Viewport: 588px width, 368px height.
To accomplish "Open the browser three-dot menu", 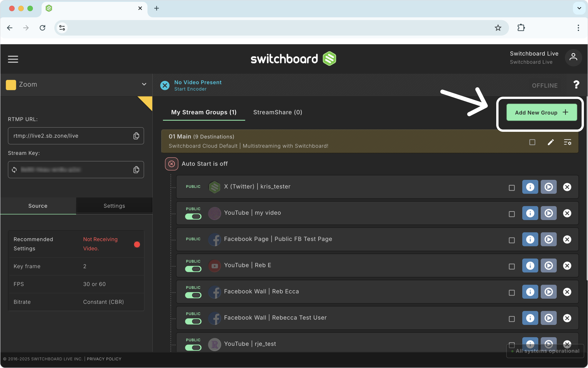I will [x=578, y=28].
